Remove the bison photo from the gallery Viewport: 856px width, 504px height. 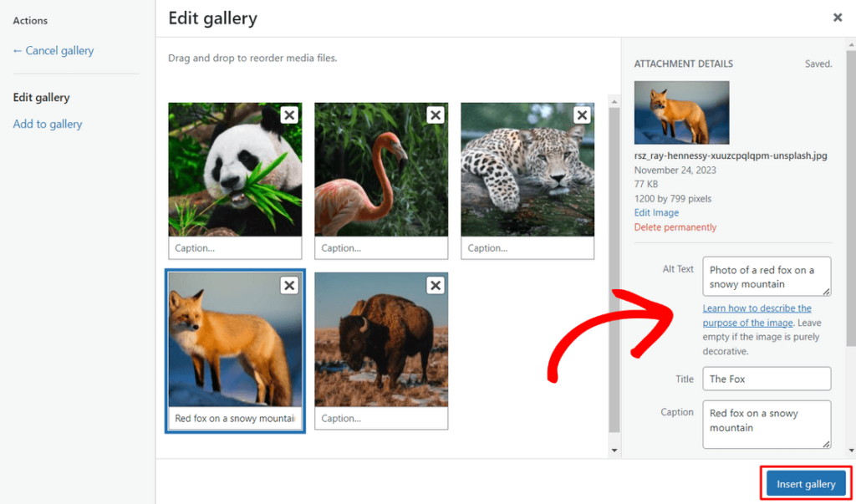435,285
